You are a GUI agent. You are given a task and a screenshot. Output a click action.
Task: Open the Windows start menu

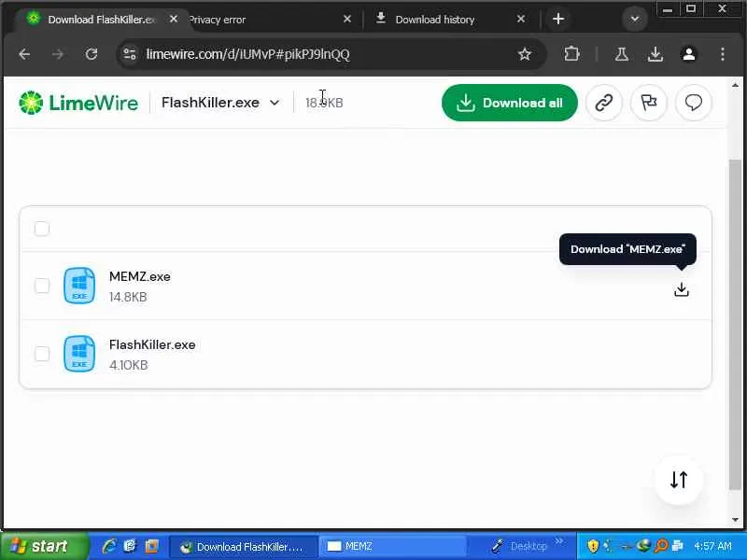coord(44,546)
